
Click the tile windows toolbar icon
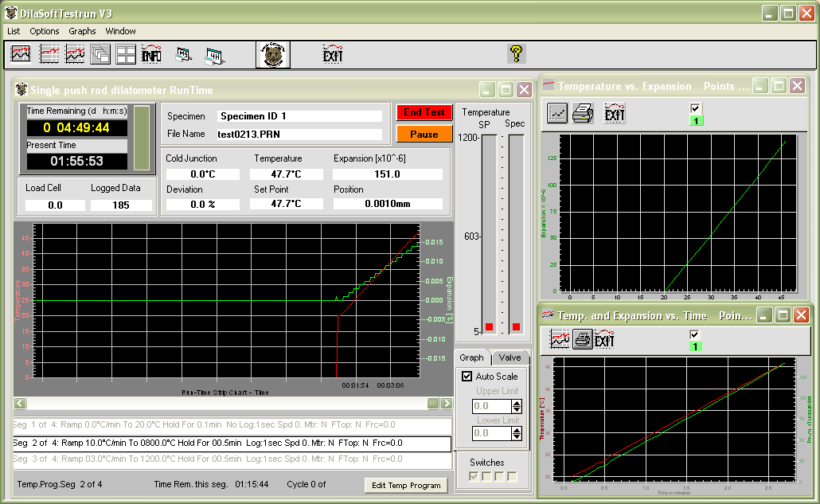[x=125, y=53]
